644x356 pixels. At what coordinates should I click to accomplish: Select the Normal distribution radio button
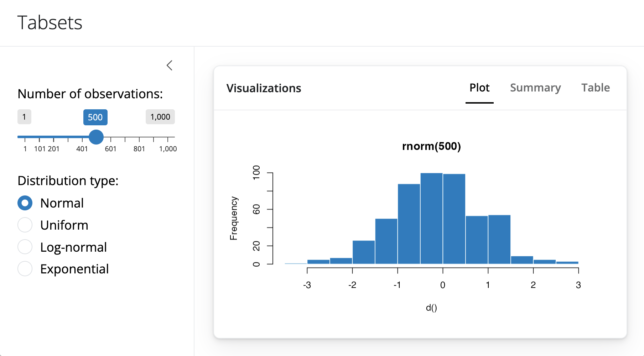(25, 203)
